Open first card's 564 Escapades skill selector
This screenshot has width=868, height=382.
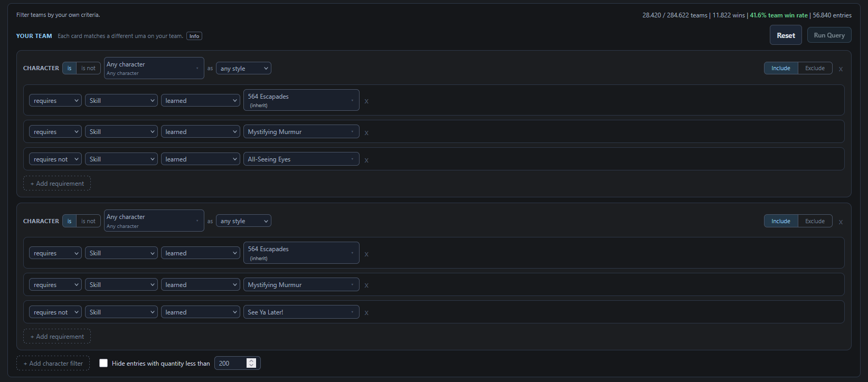[301, 100]
